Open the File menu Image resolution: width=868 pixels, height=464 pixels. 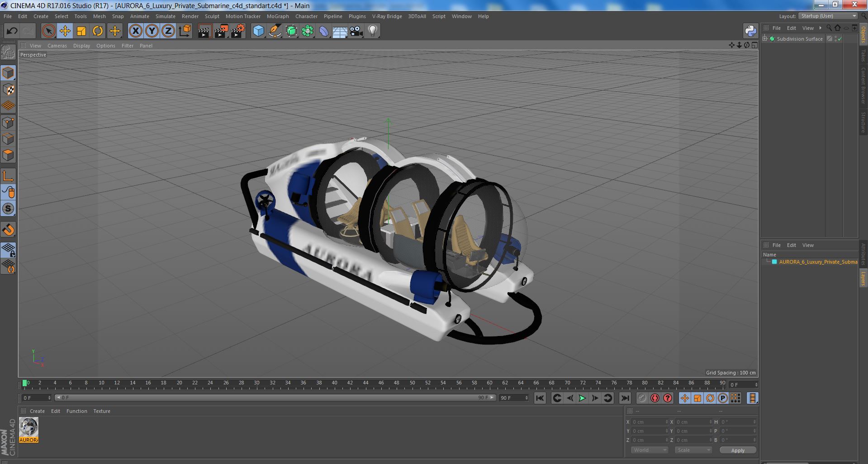[8, 16]
